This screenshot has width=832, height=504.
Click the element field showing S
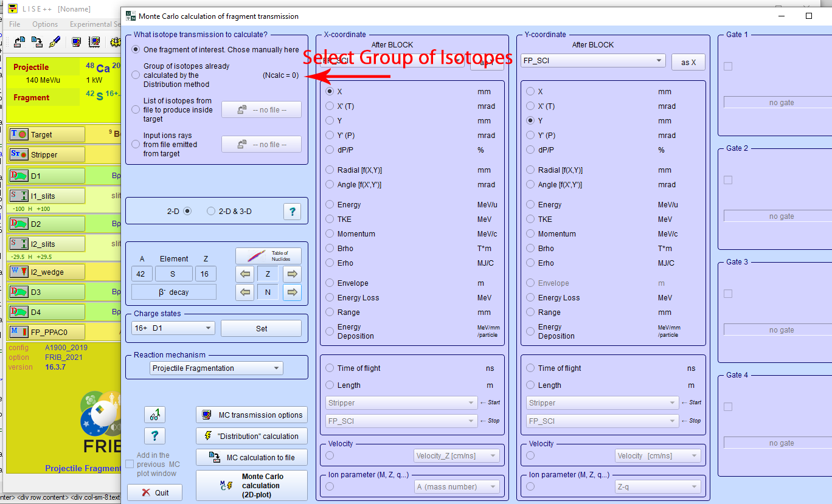tap(173, 274)
